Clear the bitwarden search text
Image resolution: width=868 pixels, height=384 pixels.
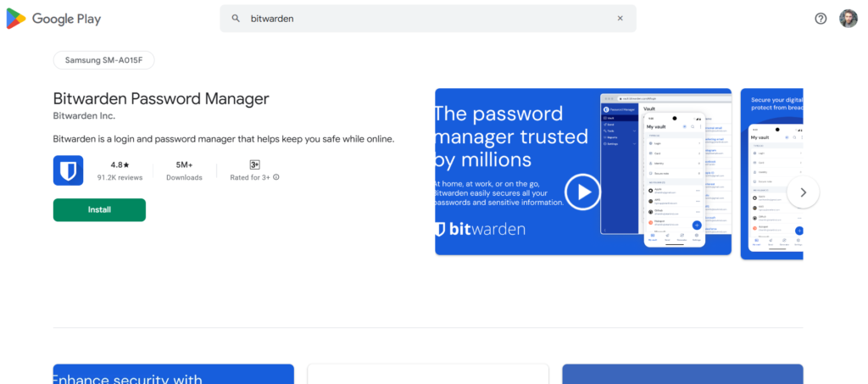coord(620,19)
